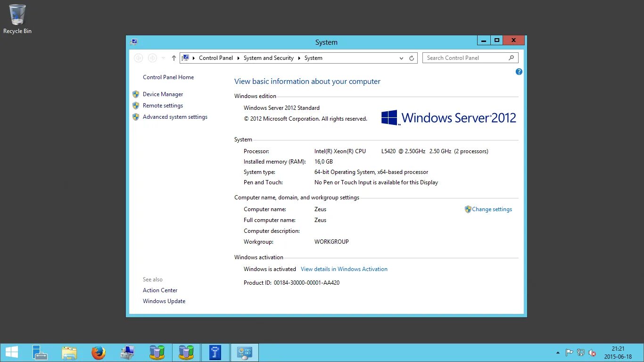
Task: Click the network icon in system tray
Action: [x=581, y=353]
